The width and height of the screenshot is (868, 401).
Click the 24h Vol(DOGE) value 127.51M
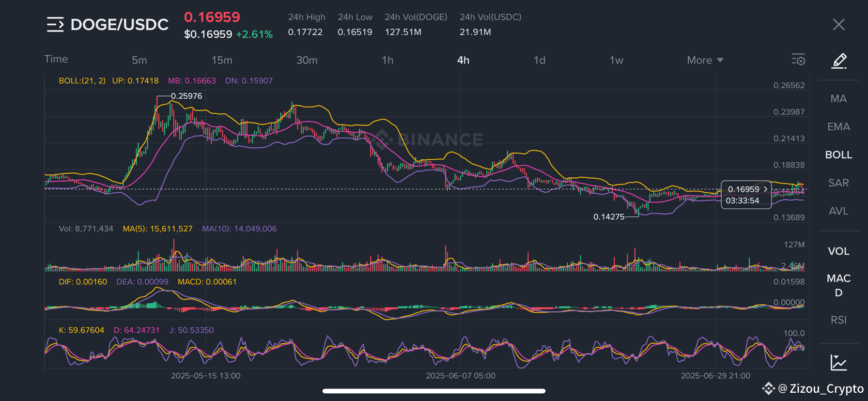pyautogui.click(x=403, y=32)
